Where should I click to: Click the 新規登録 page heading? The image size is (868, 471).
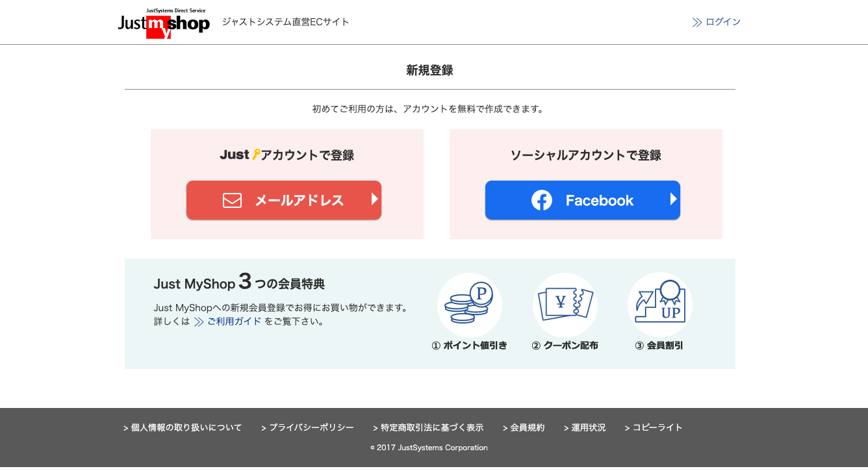click(429, 70)
